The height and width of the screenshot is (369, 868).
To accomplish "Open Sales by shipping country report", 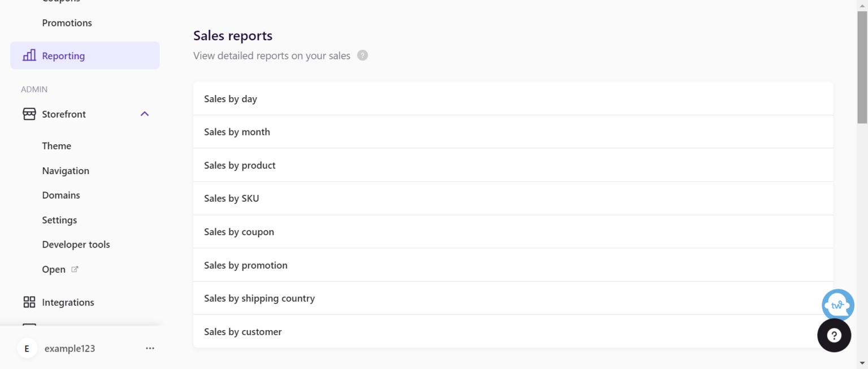I will (259, 298).
